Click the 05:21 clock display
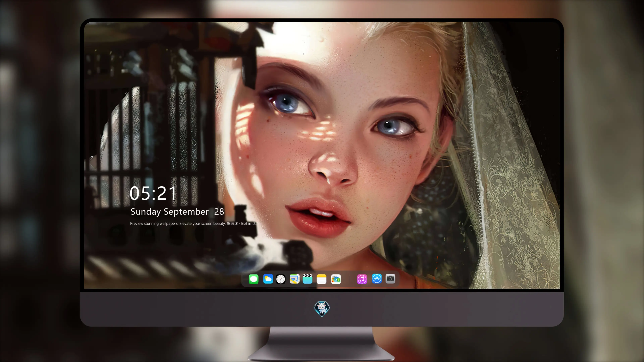The width and height of the screenshot is (644, 362). coord(153,193)
